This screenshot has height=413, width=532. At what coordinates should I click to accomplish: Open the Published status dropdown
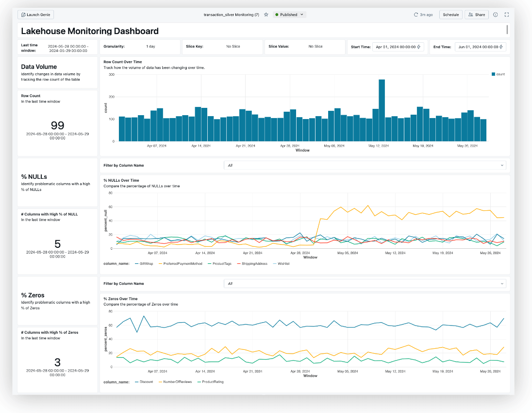289,15
